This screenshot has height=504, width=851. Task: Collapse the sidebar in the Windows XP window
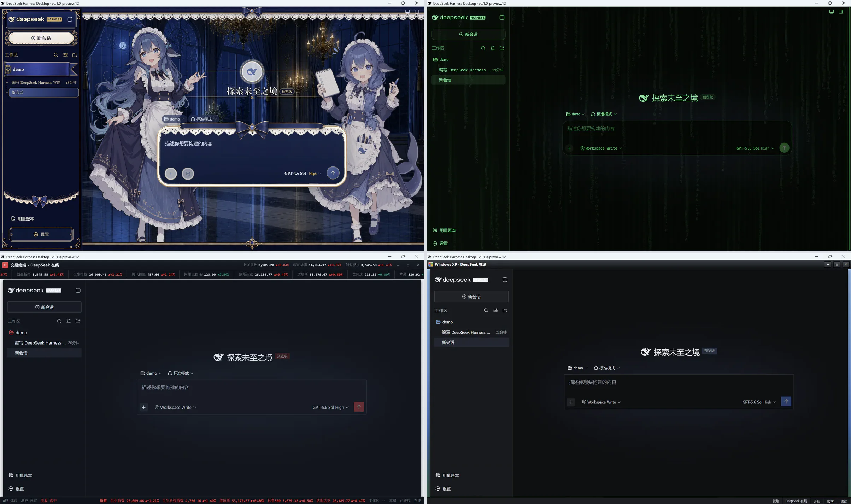505,280
